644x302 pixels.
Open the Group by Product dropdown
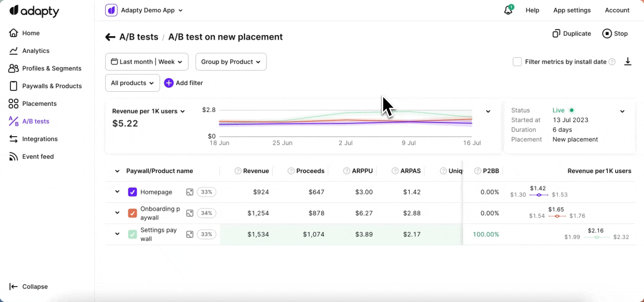(231, 62)
